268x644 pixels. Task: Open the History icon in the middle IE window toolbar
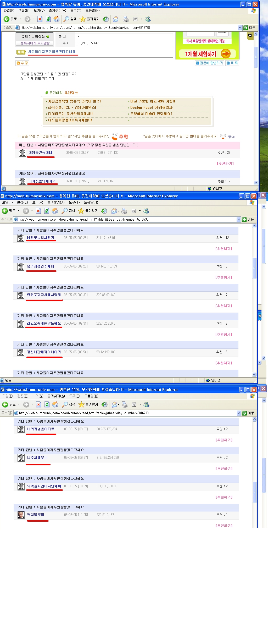pyautogui.click(x=104, y=211)
